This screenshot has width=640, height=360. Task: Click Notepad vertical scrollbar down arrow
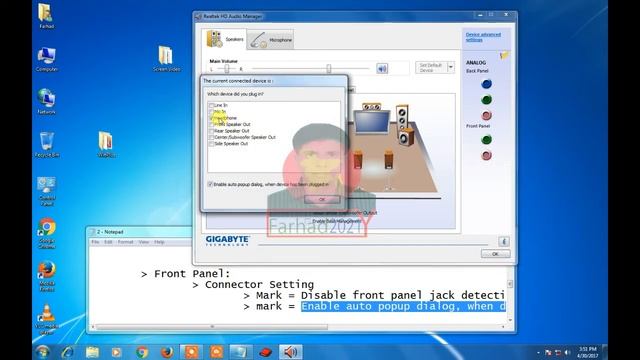(x=510, y=320)
